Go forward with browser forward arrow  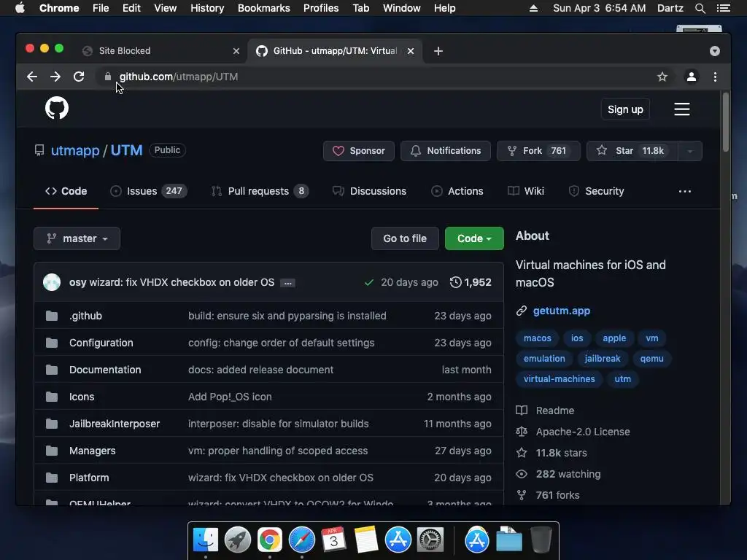pos(55,77)
